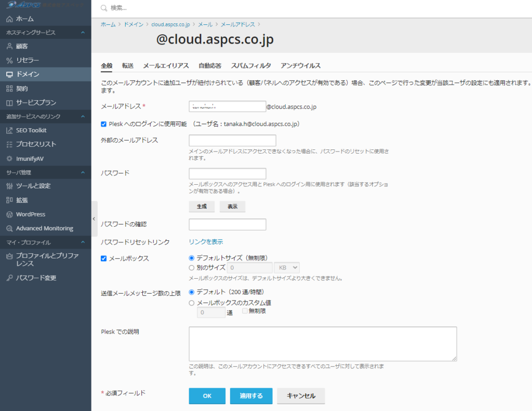
Task: Open ImunifyAV gear icon in sidebar
Action: click(9, 158)
